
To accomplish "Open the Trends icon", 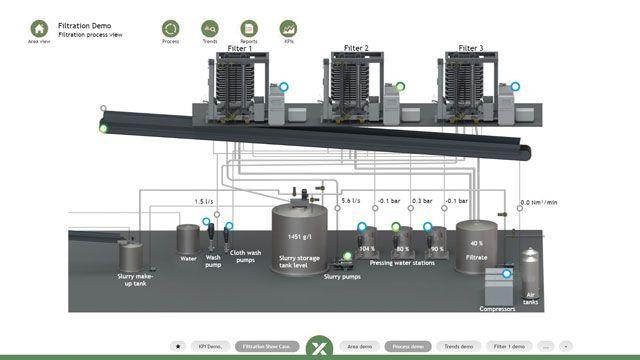I will click(x=210, y=29).
